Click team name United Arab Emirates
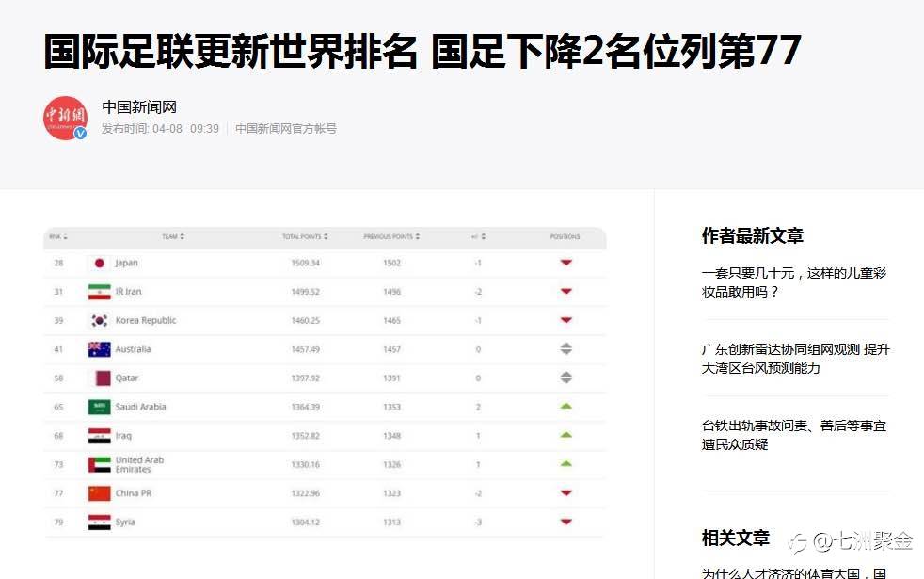Viewport: 924px width, 579px height. 139,465
